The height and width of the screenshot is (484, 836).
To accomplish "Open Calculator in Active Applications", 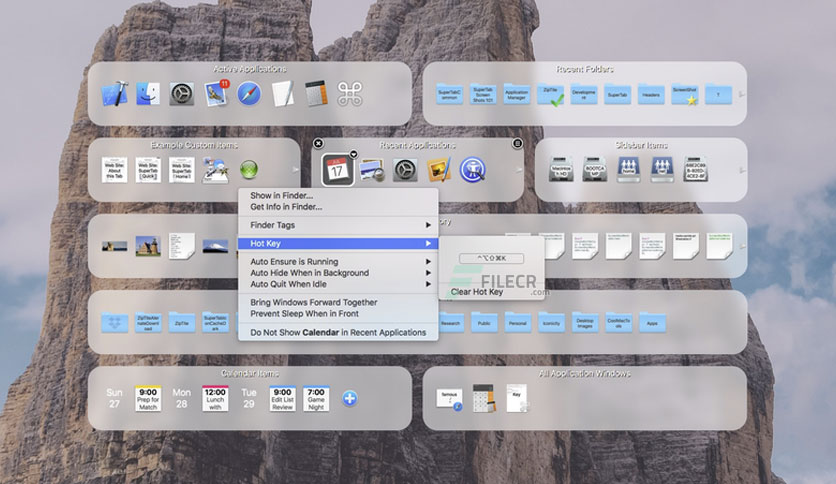I will (x=316, y=94).
